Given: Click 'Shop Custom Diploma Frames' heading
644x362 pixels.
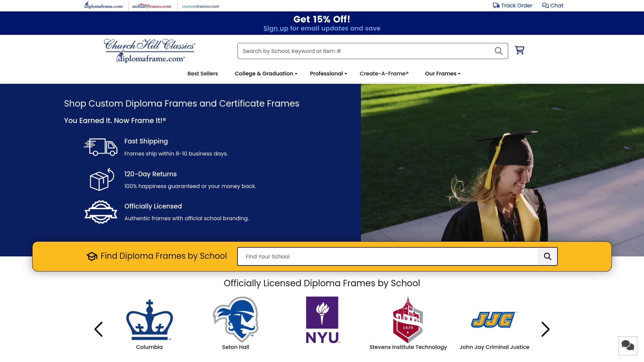Looking at the screenshot, I should click(x=181, y=104).
